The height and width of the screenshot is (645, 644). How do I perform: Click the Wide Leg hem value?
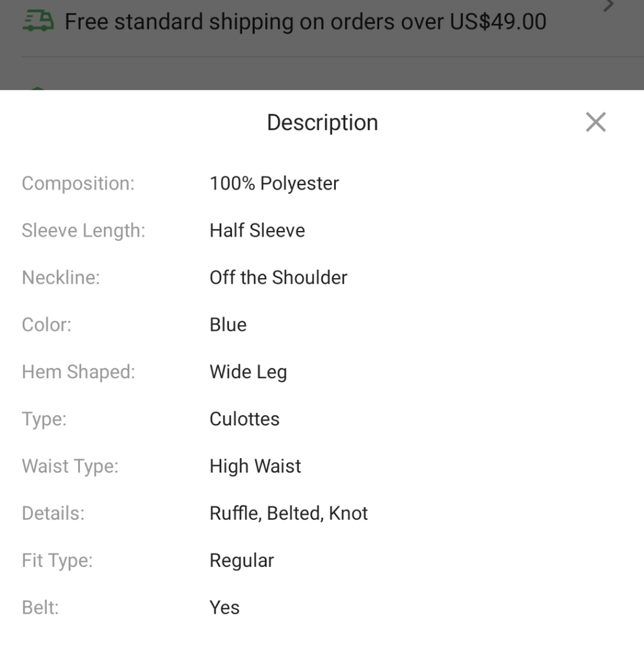pyautogui.click(x=248, y=372)
